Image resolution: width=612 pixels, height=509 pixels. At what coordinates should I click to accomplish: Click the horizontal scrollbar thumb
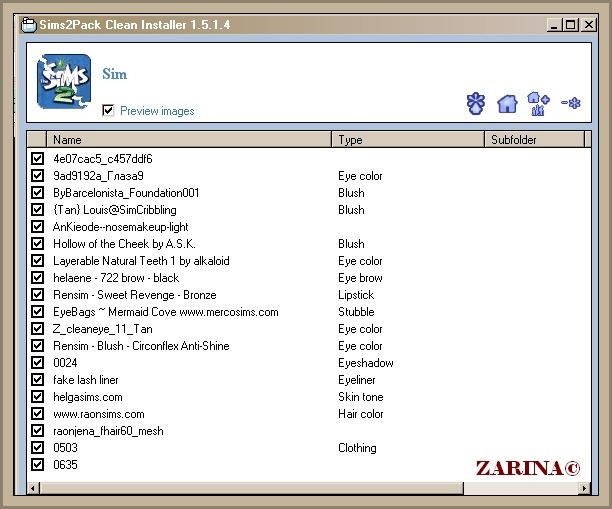[251, 488]
